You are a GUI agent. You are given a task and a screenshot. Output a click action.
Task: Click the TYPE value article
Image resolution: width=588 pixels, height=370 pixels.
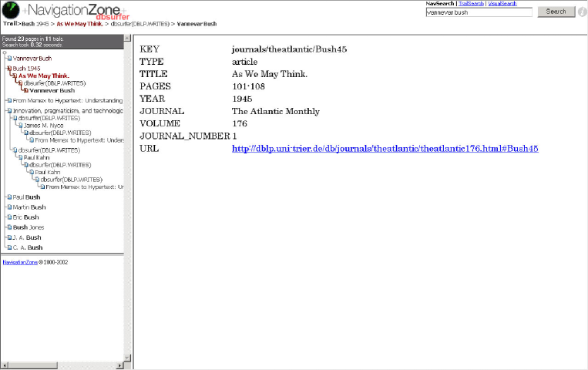click(x=244, y=62)
